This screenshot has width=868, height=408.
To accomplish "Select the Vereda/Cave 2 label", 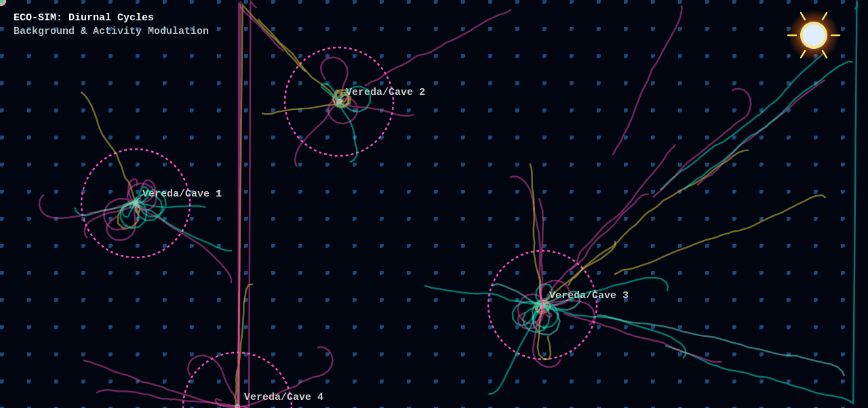I will point(385,92).
